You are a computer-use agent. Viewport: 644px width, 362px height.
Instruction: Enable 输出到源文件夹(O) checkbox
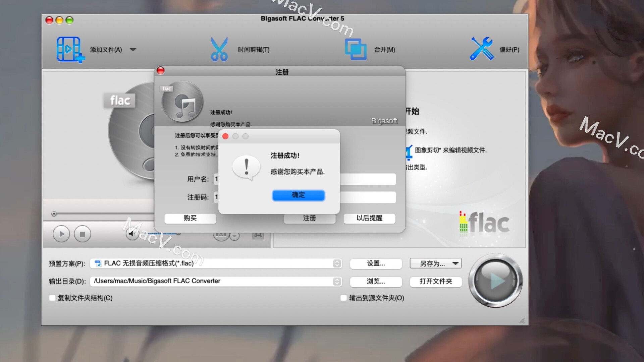[343, 298]
